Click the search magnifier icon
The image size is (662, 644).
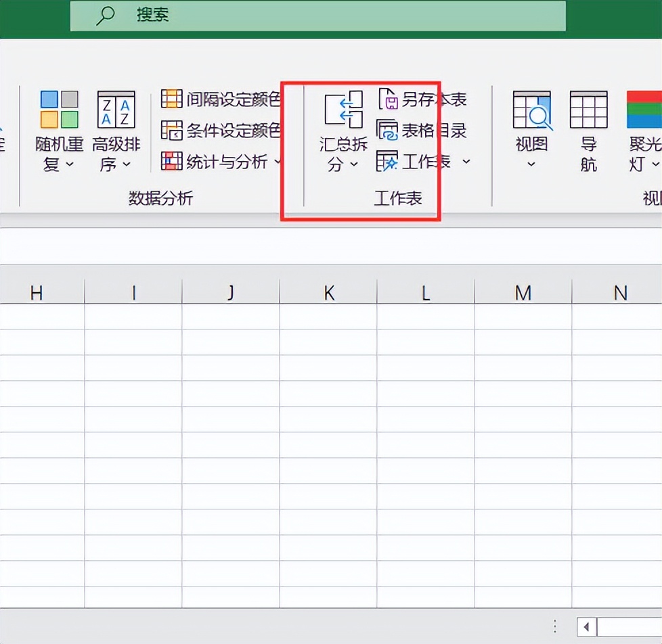coord(105,16)
